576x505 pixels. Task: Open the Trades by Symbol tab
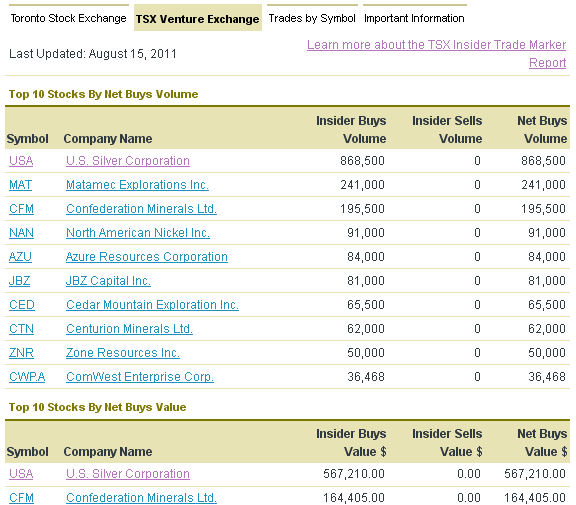click(312, 18)
